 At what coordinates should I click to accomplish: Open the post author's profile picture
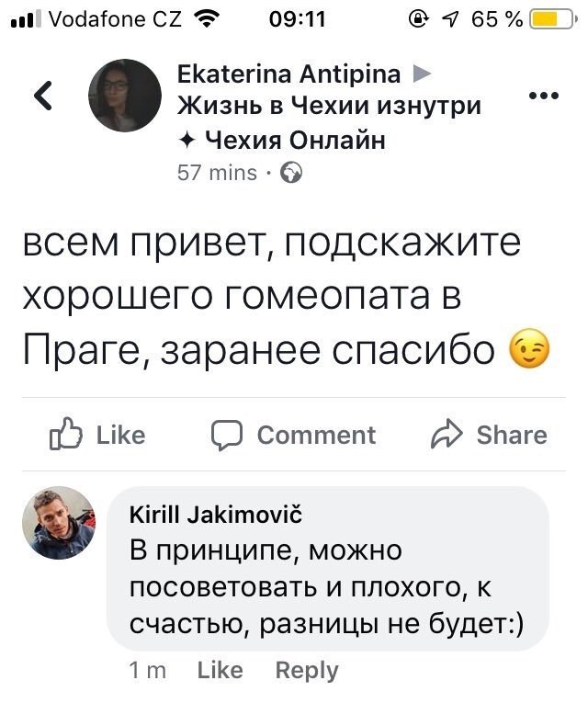125,96
